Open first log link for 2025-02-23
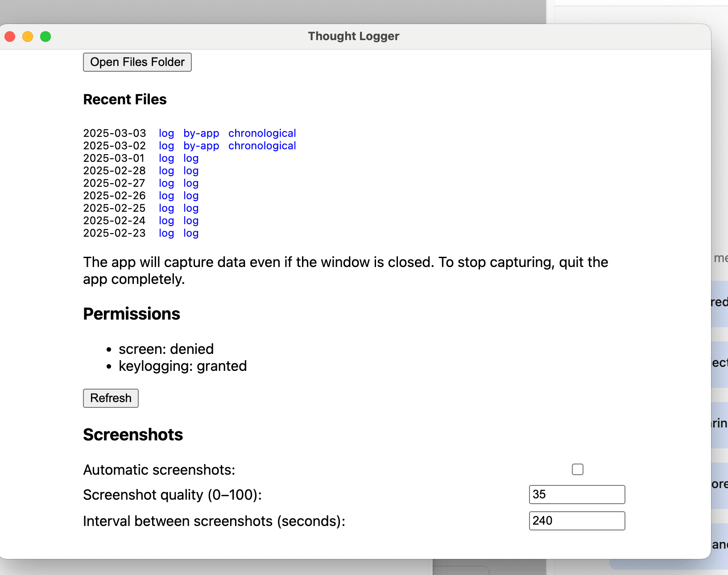728x575 pixels. pos(166,233)
